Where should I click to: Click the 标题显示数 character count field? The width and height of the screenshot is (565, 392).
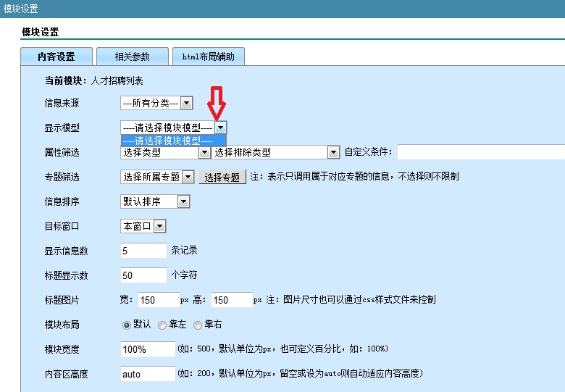pos(143,275)
